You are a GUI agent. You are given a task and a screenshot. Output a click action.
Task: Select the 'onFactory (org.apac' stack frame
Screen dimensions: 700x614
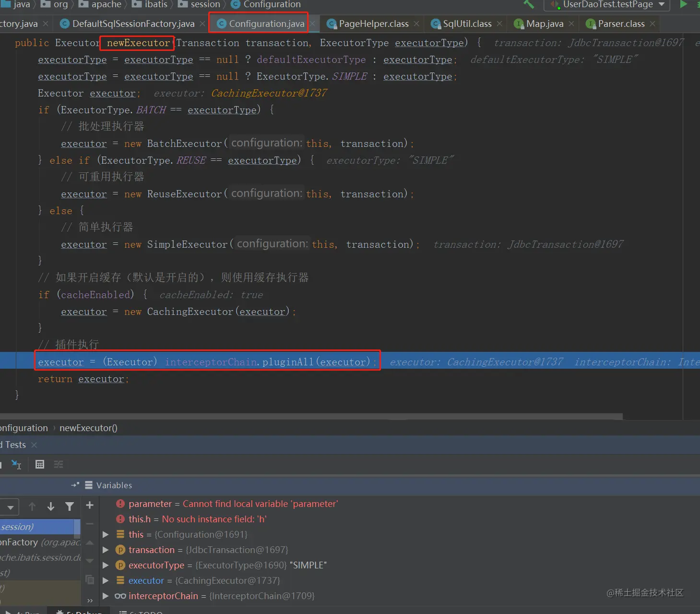pyautogui.click(x=40, y=542)
